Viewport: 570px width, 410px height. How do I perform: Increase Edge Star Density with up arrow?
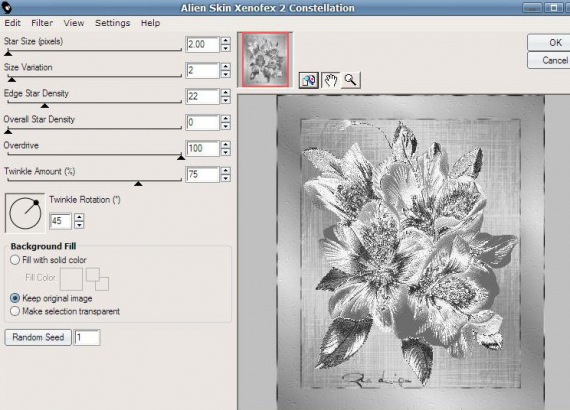pyautogui.click(x=226, y=93)
